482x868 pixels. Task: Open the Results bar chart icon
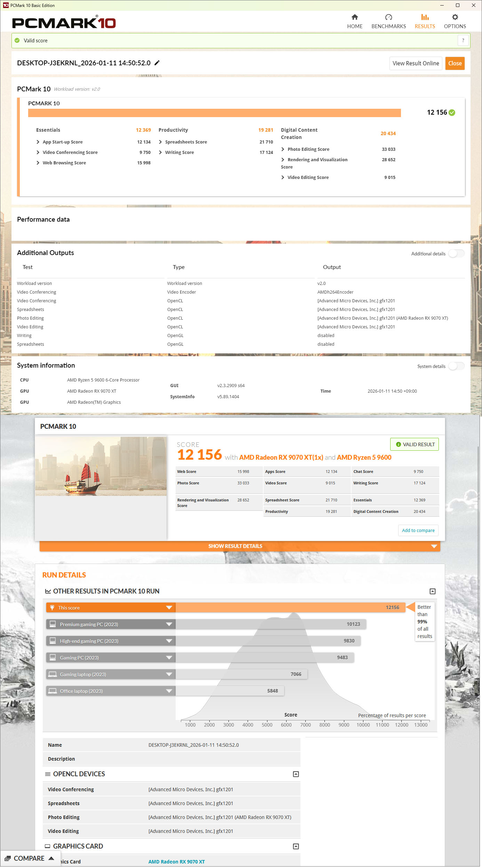coord(425,17)
